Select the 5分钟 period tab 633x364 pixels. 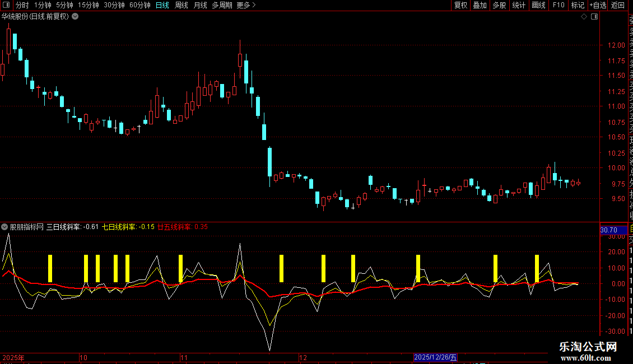(64, 5)
